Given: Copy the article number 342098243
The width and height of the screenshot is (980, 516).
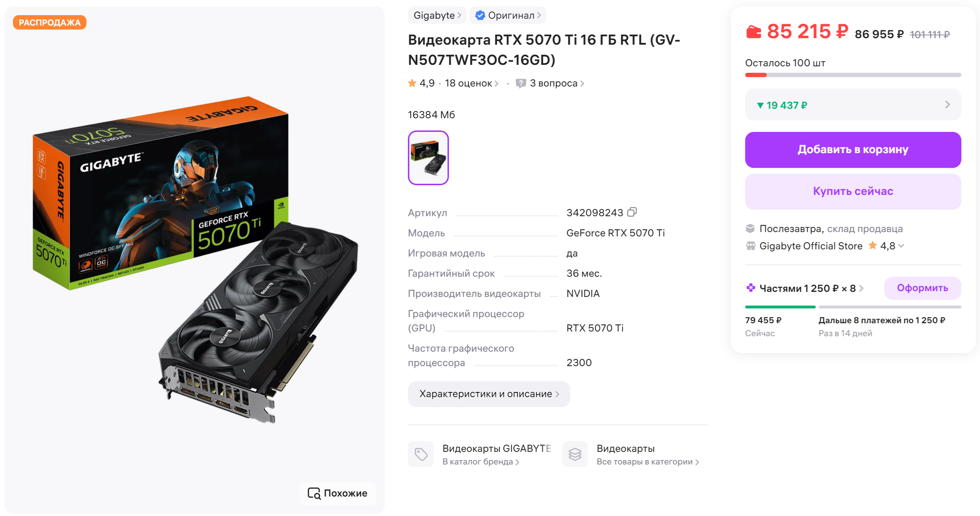Looking at the screenshot, I should (x=632, y=212).
